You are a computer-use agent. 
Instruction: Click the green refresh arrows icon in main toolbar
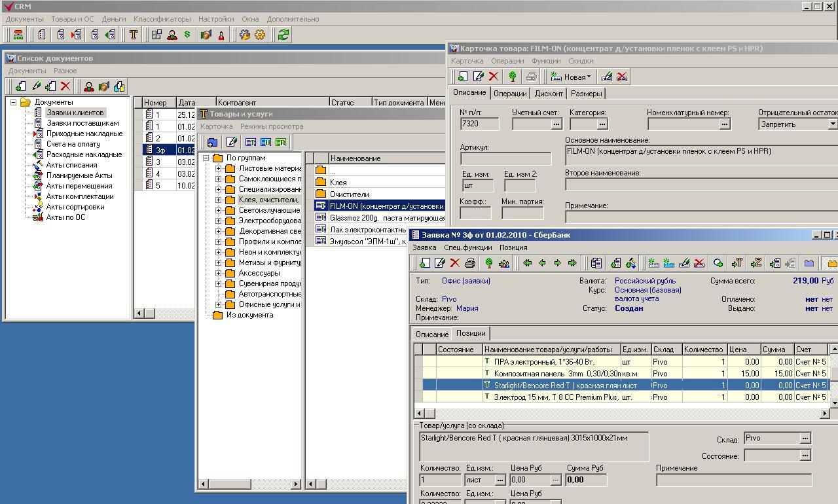click(x=283, y=35)
